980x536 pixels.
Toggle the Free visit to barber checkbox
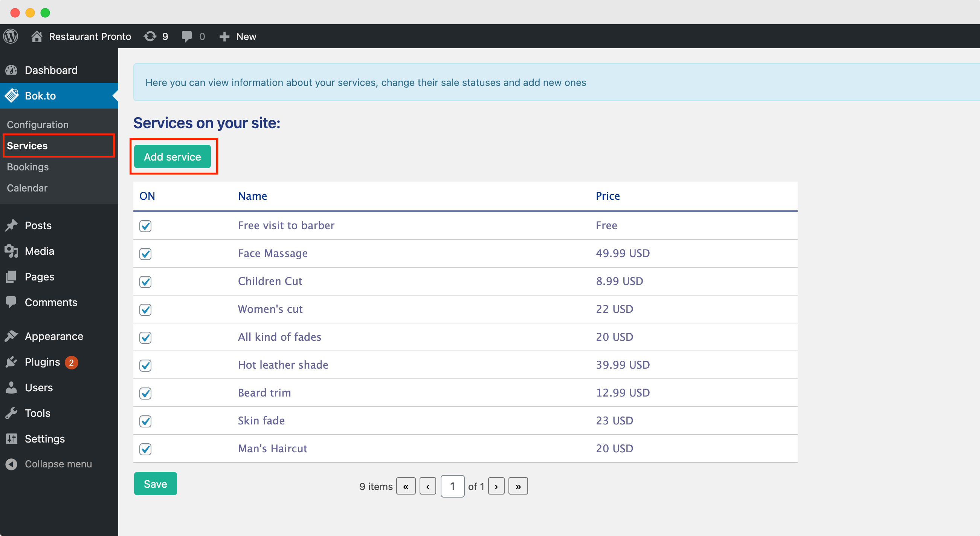pos(146,225)
